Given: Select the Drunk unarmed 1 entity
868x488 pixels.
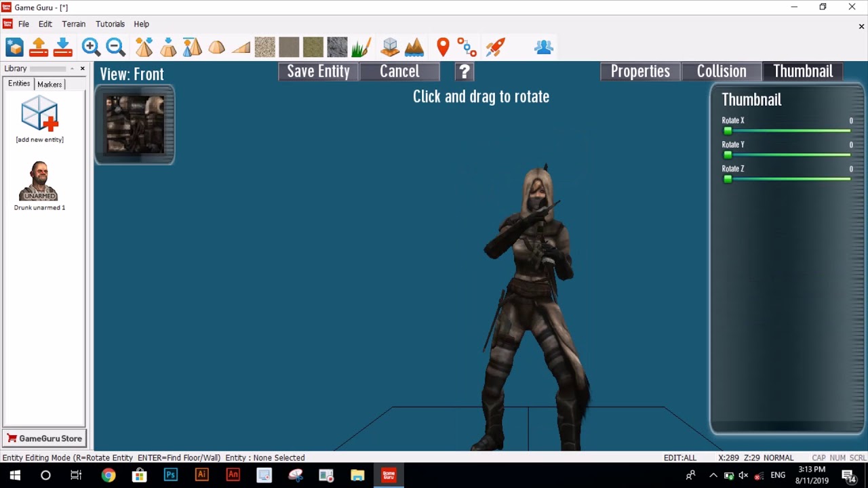Looking at the screenshot, I should point(39,186).
